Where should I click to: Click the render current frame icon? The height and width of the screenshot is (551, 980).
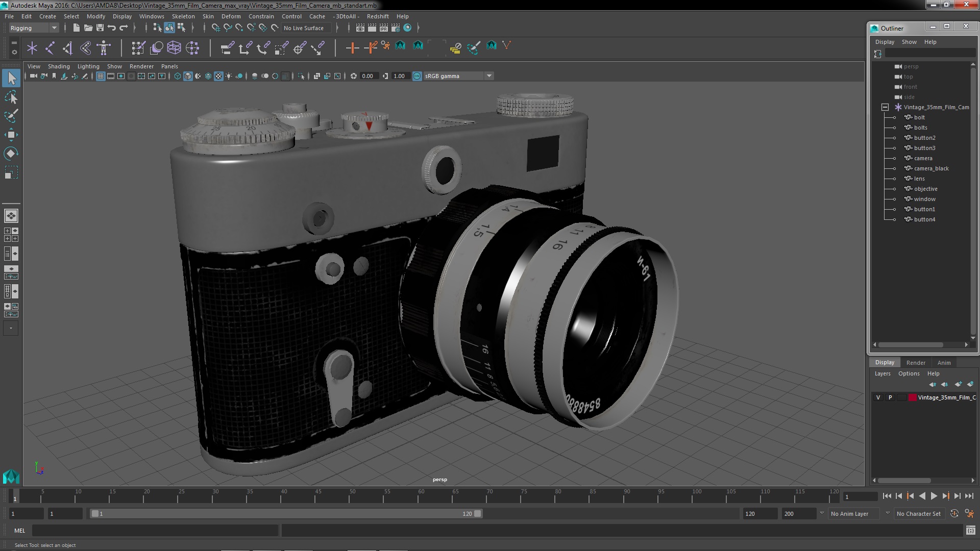pyautogui.click(x=372, y=28)
